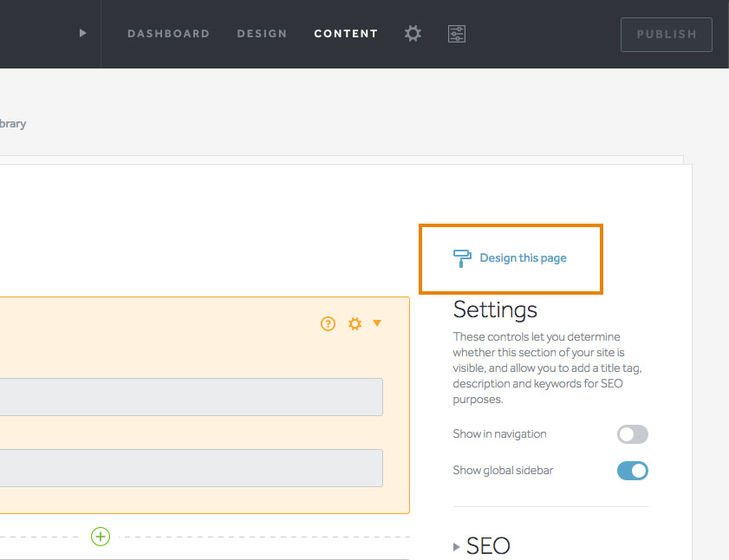Toggle the Show in navigation switch
The image size is (729, 560).
pos(632,434)
